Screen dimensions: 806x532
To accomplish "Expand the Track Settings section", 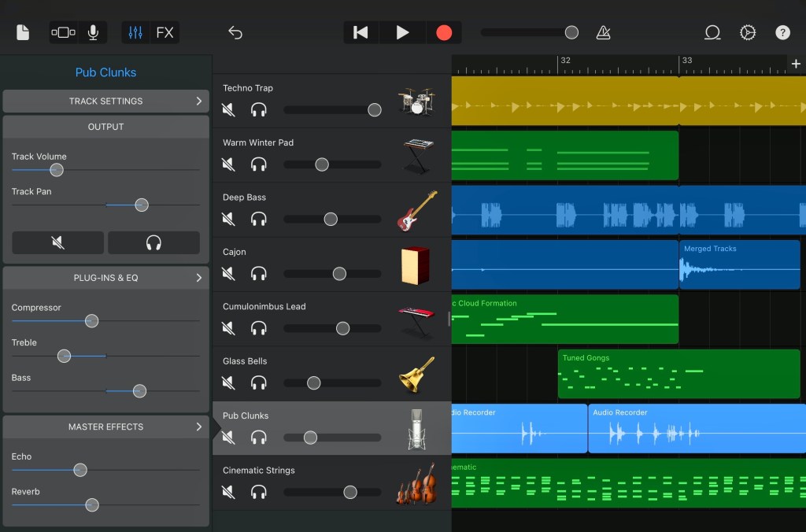I will (106, 101).
